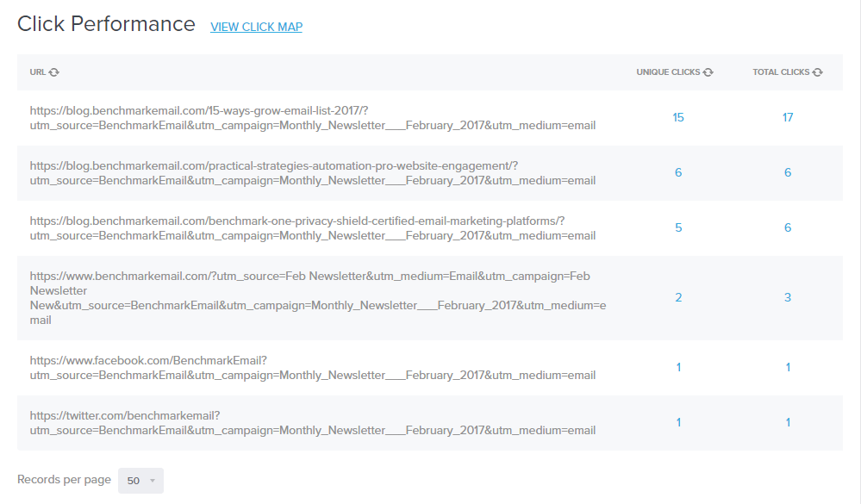This screenshot has width=861, height=504.
Task: Click total clicks value for privacy-shield row
Action: [788, 227]
